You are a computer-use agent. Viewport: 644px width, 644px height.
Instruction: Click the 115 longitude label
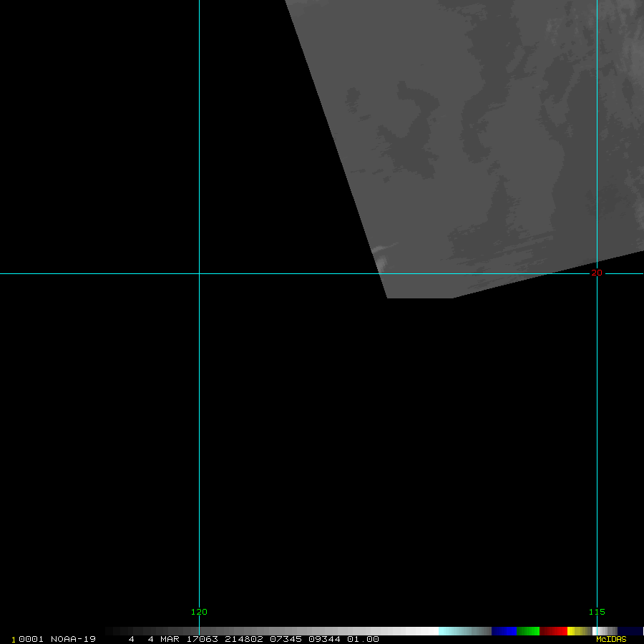tap(597, 612)
